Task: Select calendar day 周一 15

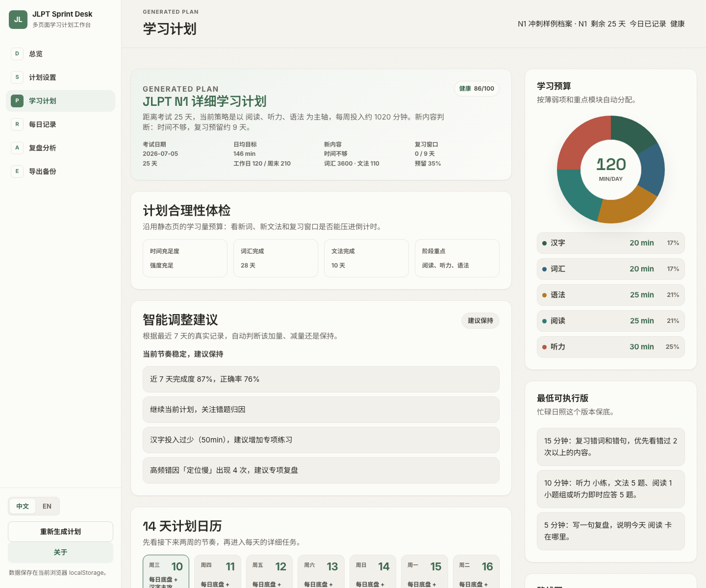Action: (425, 571)
